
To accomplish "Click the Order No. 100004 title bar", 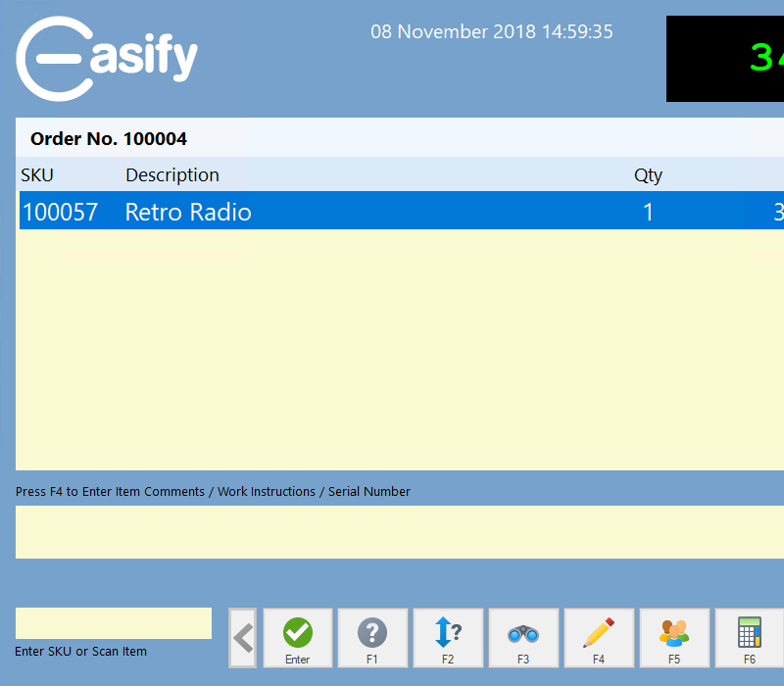I will coord(109,139).
